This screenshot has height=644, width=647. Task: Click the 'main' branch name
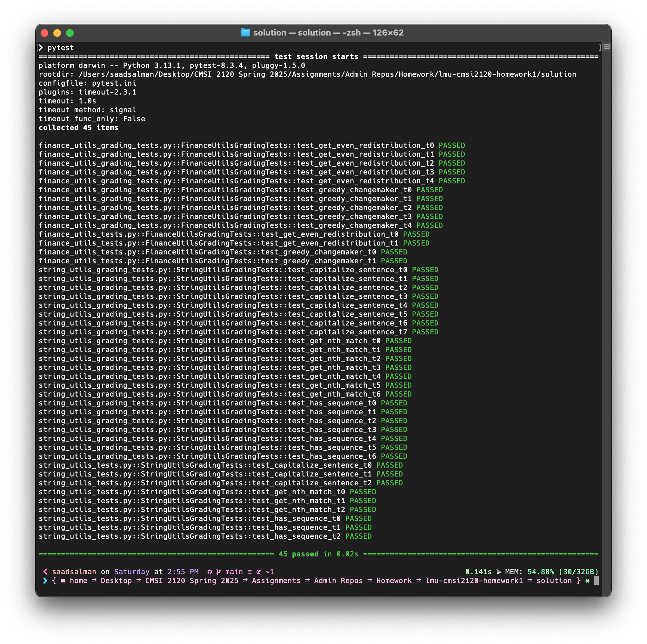pos(234,572)
